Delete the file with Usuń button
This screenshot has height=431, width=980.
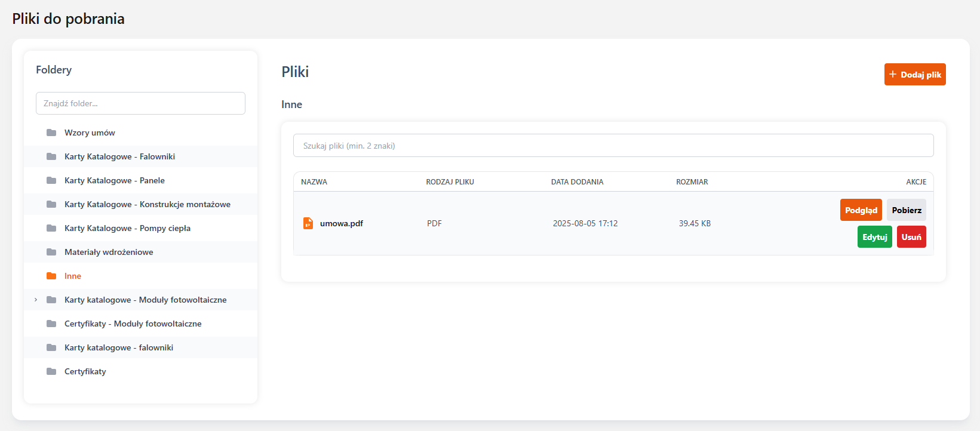point(911,237)
